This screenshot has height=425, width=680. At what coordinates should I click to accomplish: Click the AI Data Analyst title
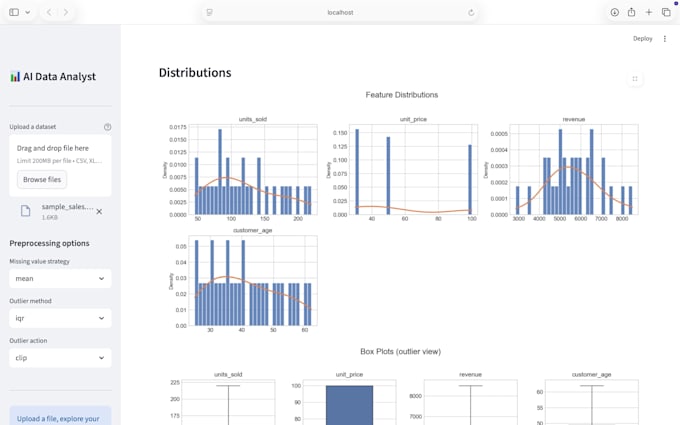tap(59, 77)
